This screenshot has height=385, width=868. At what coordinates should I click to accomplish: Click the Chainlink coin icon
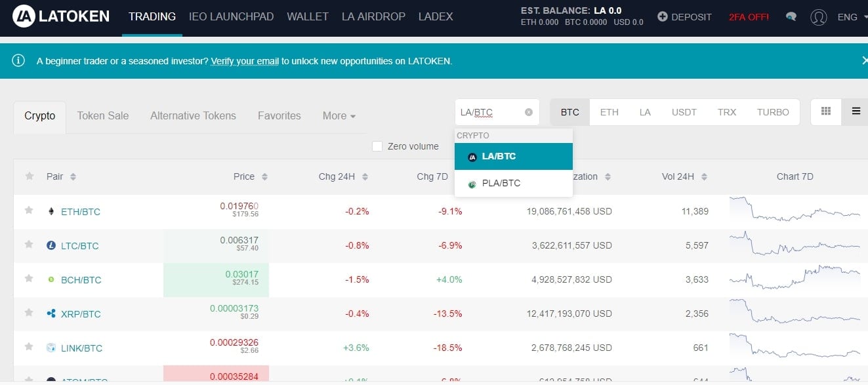51,348
